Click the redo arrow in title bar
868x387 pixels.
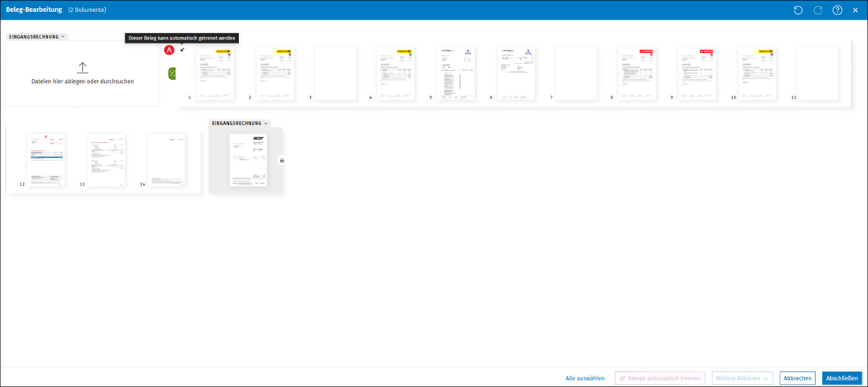(817, 10)
